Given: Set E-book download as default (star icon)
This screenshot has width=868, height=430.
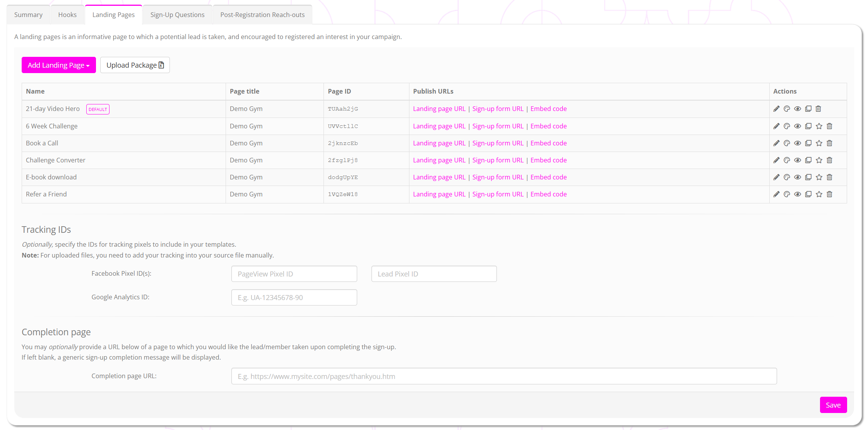Looking at the screenshot, I should pos(819,177).
